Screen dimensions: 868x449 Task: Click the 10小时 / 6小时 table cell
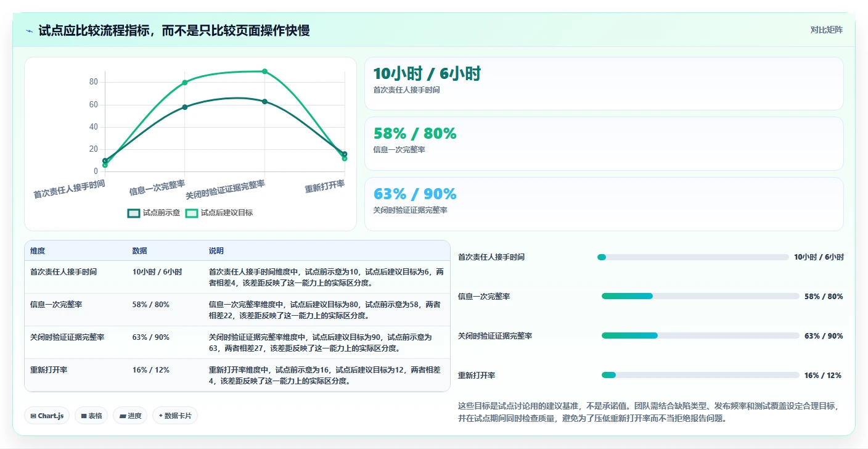tap(157, 271)
